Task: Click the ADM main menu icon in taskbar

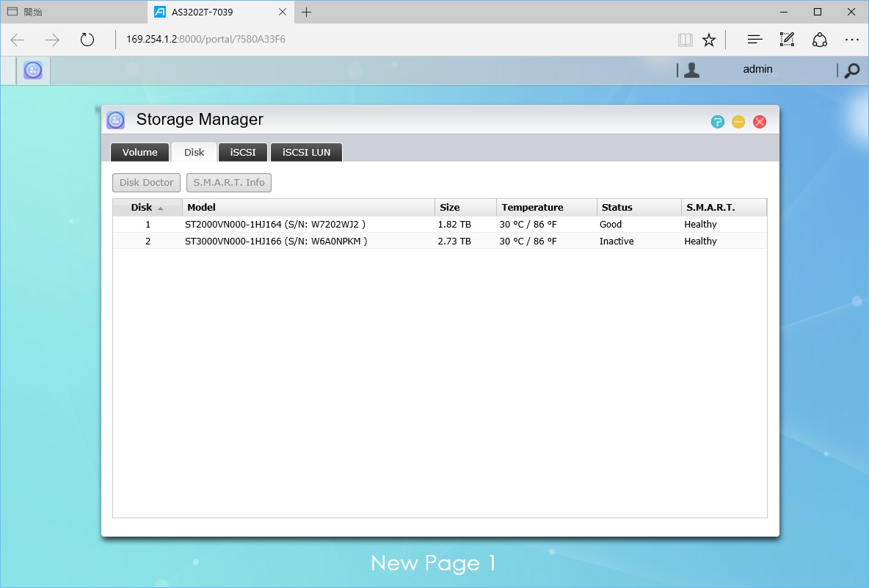Action: tap(33, 70)
